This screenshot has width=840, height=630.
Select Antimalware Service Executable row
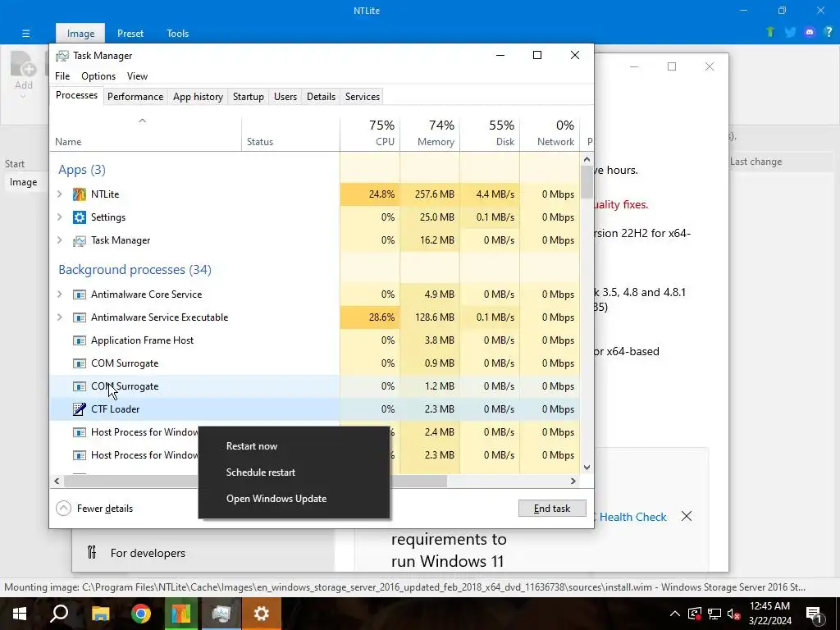coord(315,317)
